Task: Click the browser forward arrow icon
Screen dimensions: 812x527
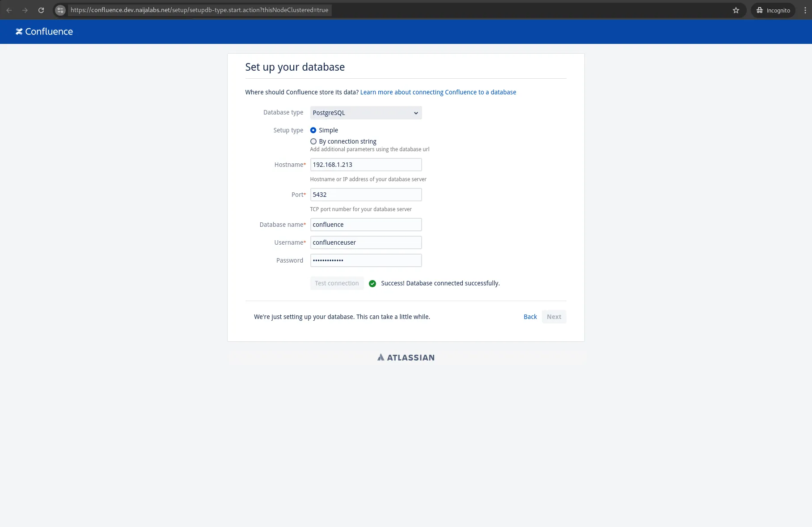Action: coord(25,10)
